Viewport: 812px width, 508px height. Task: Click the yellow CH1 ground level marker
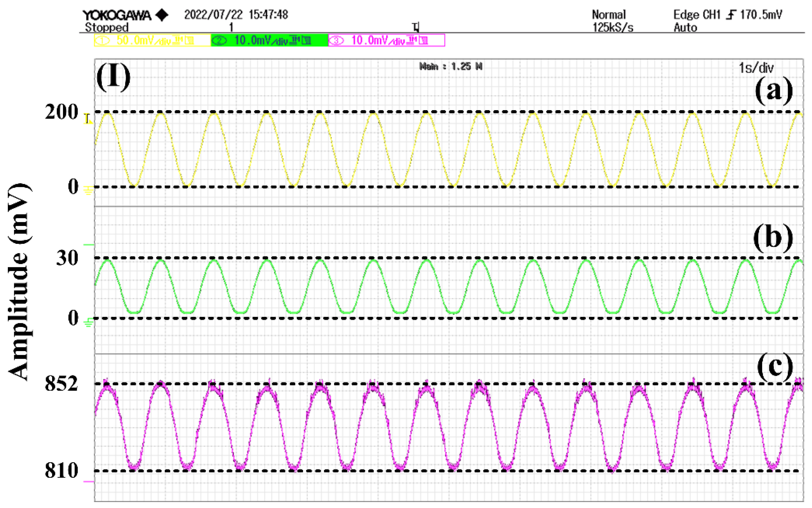click(x=88, y=190)
